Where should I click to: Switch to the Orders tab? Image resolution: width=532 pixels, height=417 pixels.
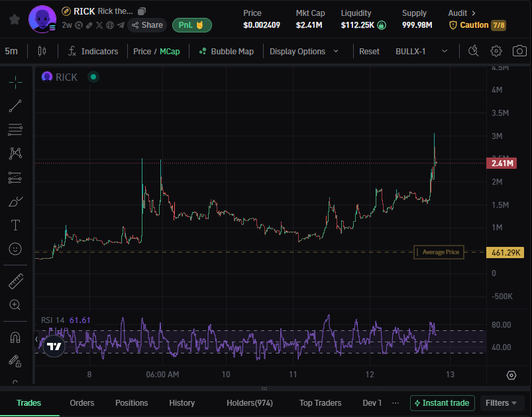pos(81,402)
